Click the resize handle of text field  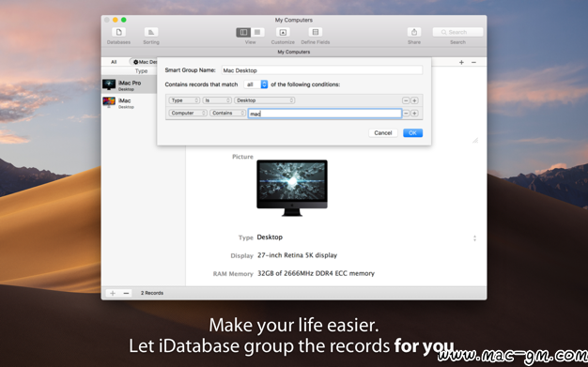click(475, 140)
